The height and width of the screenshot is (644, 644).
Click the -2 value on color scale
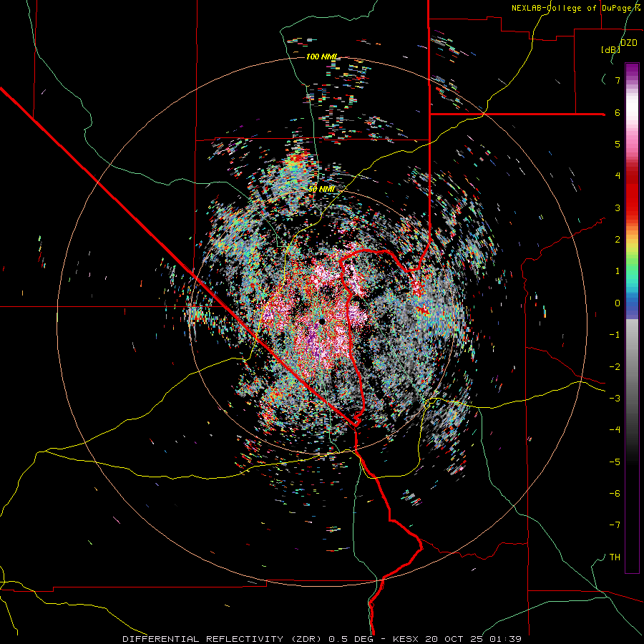[615, 367]
